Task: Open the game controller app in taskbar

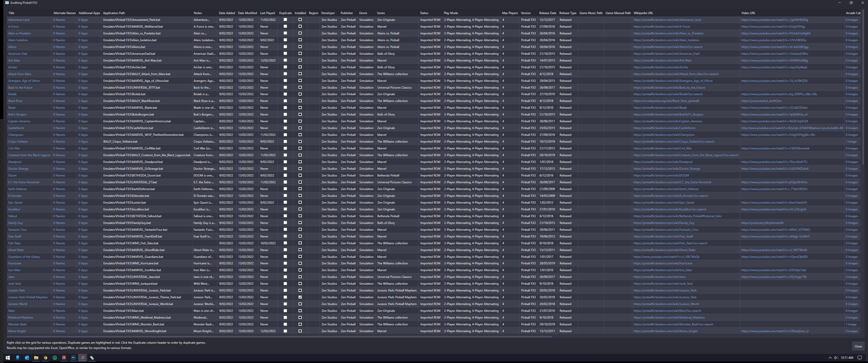Action: click(92, 358)
